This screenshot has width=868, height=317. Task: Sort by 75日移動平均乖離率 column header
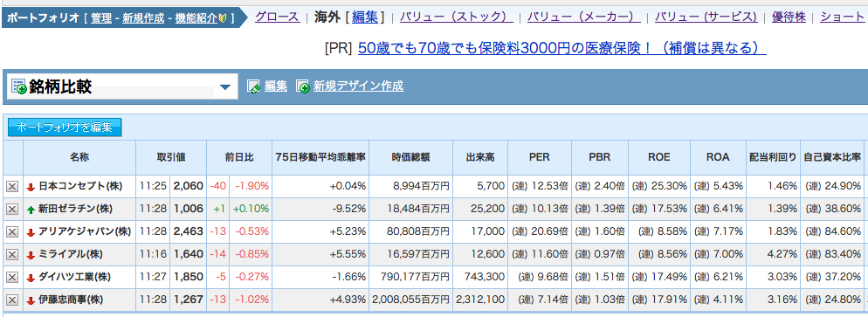pyautogui.click(x=320, y=157)
